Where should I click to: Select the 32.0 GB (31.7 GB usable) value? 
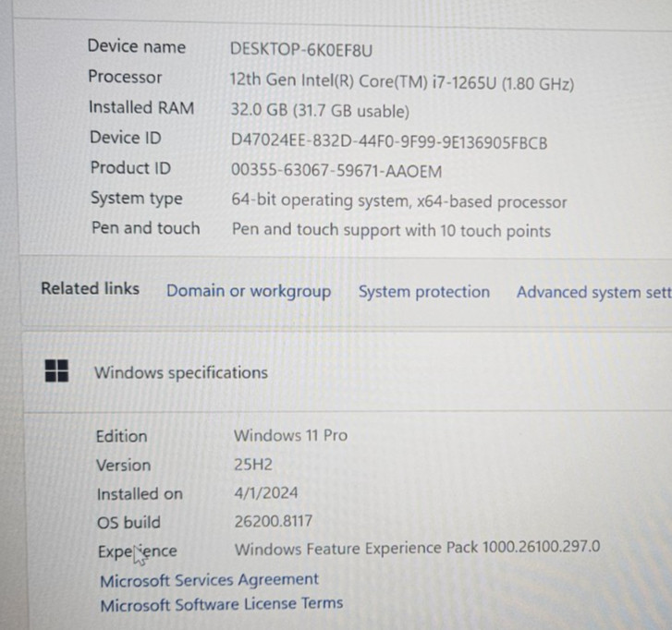click(x=320, y=111)
